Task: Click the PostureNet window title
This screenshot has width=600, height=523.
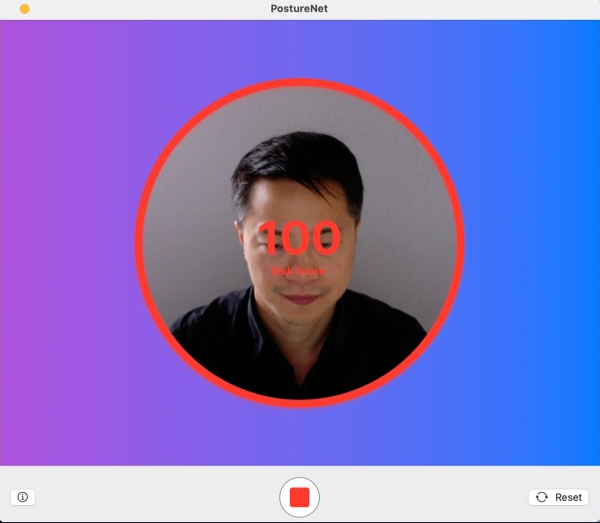Action: coord(299,8)
